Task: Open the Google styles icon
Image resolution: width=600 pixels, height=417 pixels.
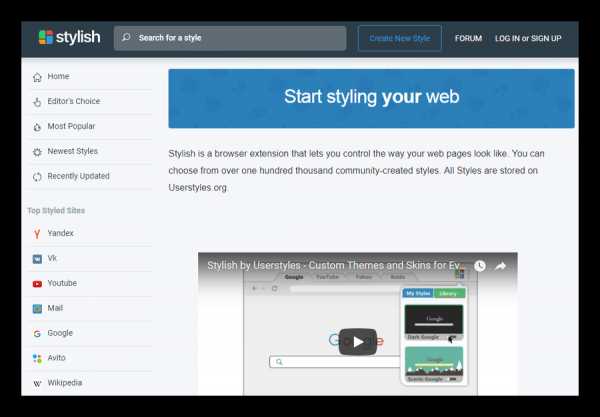Action: (37, 334)
